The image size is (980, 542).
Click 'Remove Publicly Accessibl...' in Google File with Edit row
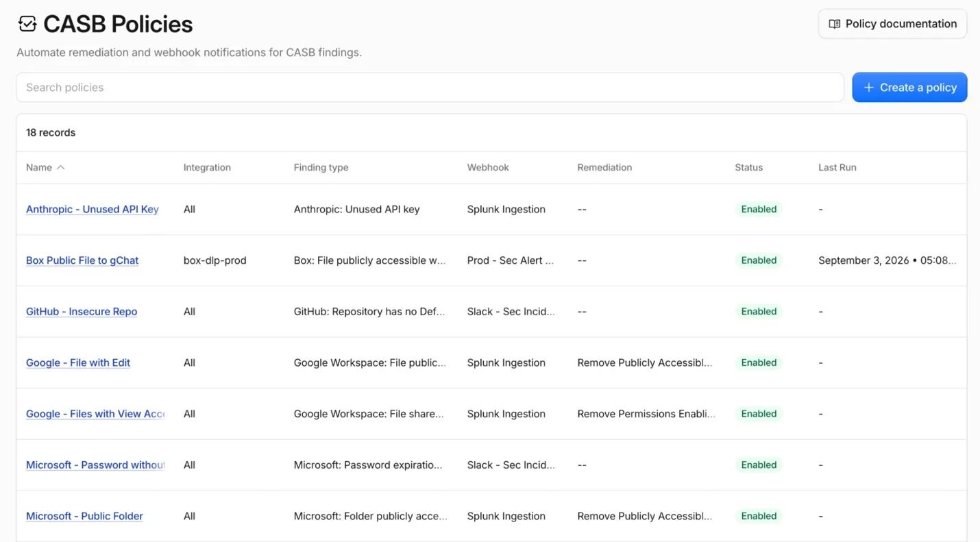[x=645, y=363]
